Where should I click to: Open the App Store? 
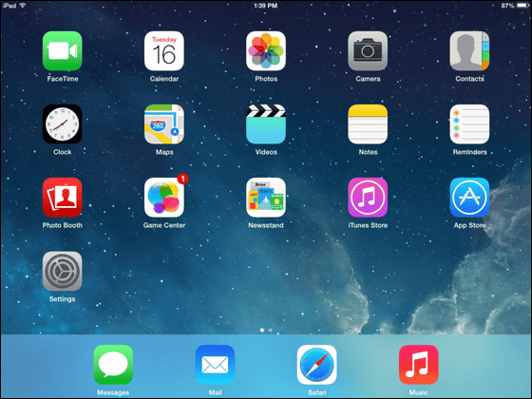(469, 198)
